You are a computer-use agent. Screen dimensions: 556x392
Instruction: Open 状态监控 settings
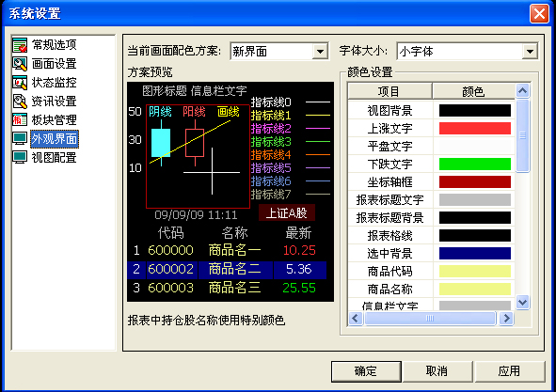coord(54,83)
